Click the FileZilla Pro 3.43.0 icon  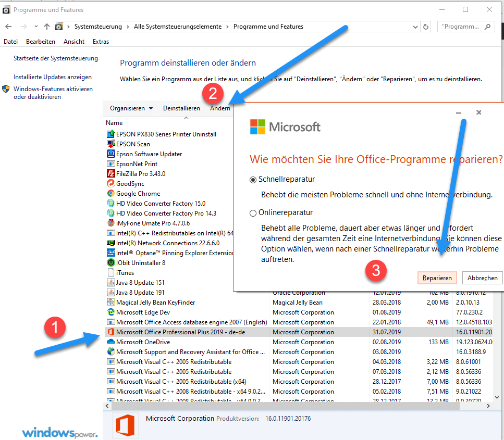(x=110, y=174)
